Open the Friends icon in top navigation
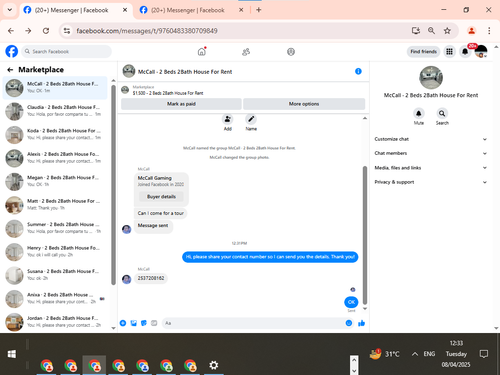Image resolution: width=500 pixels, height=375 pixels. click(246, 52)
